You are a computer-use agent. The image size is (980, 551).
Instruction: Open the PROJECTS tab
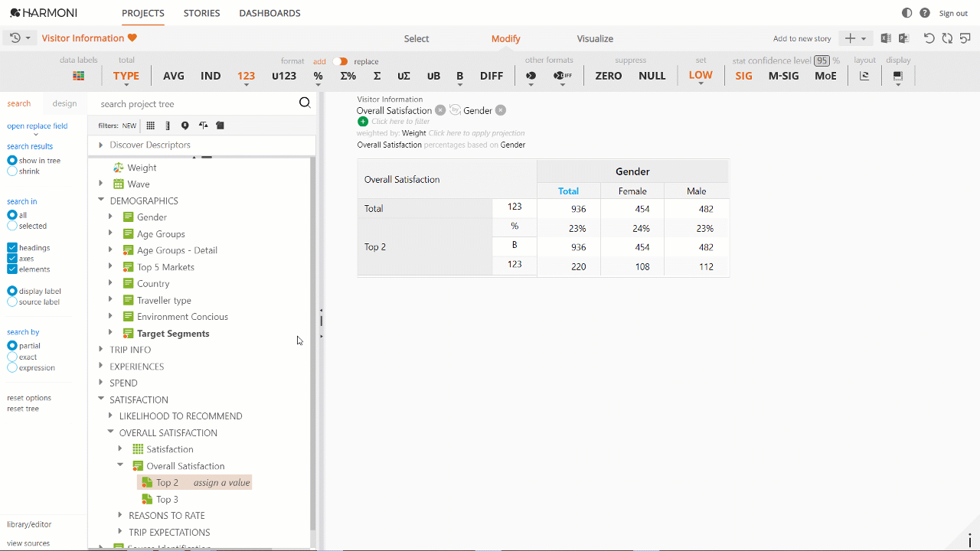pos(143,13)
